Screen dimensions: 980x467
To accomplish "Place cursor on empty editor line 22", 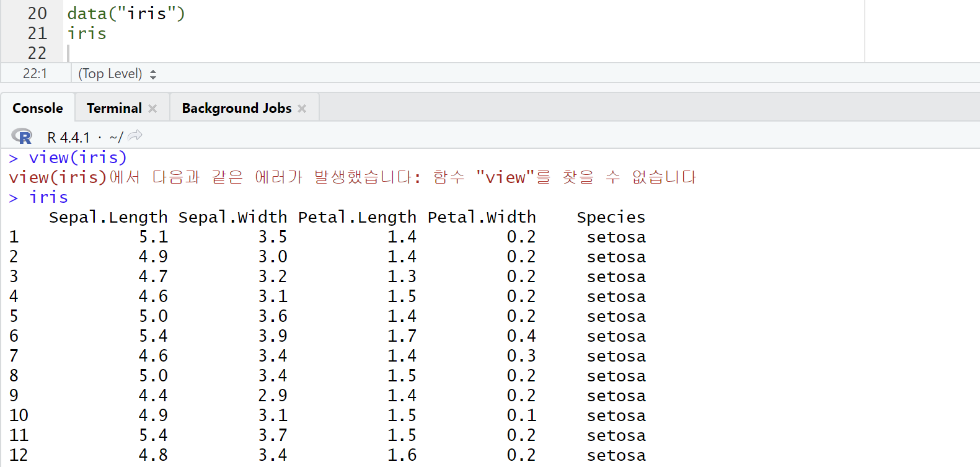I will point(248,53).
